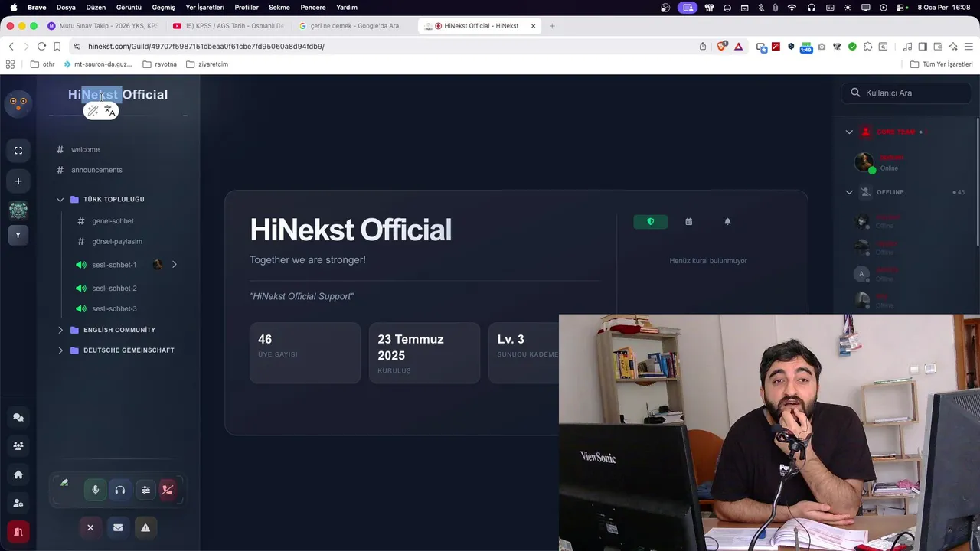980x551 pixels.
Task: Go to the home icon in the sidebar
Action: tap(18, 474)
